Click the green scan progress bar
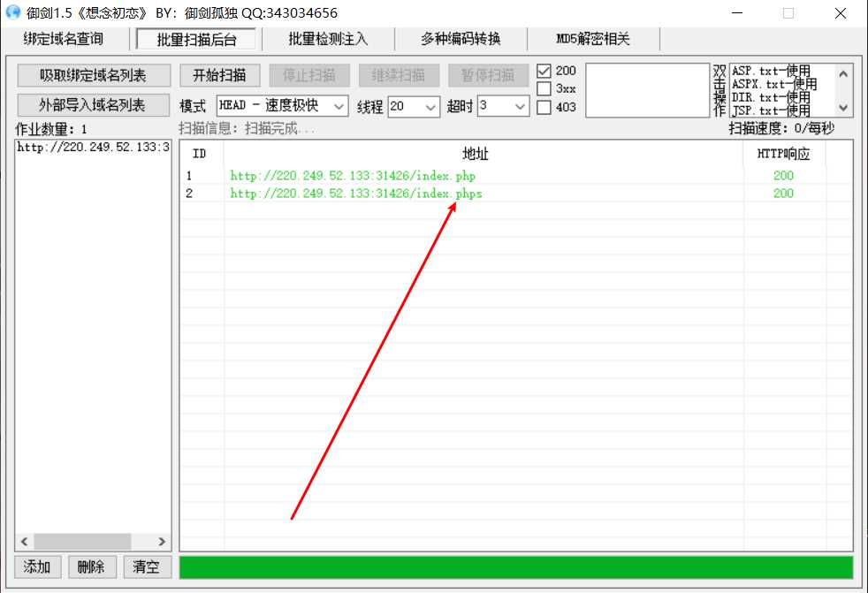The height and width of the screenshot is (593, 868). coord(516,567)
